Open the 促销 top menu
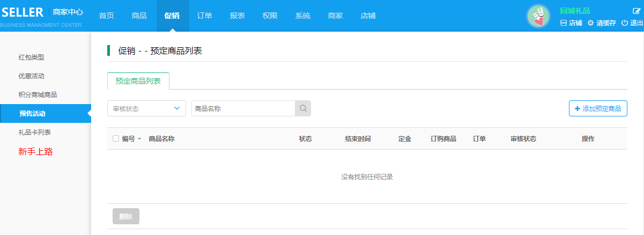This screenshot has height=235, width=644. (x=172, y=16)
